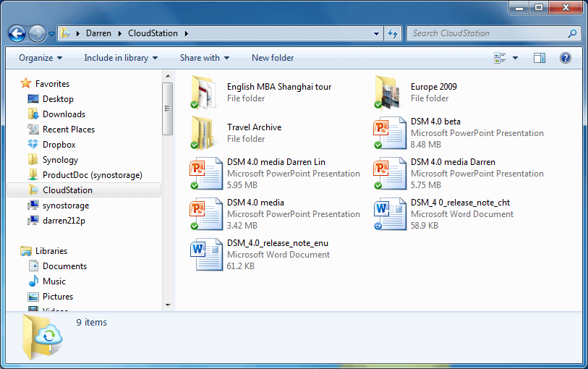The width and height of the screenshot is (588, 369).
Task: Select Dropbox in Favorites
Action: click(x=59, y=145)
